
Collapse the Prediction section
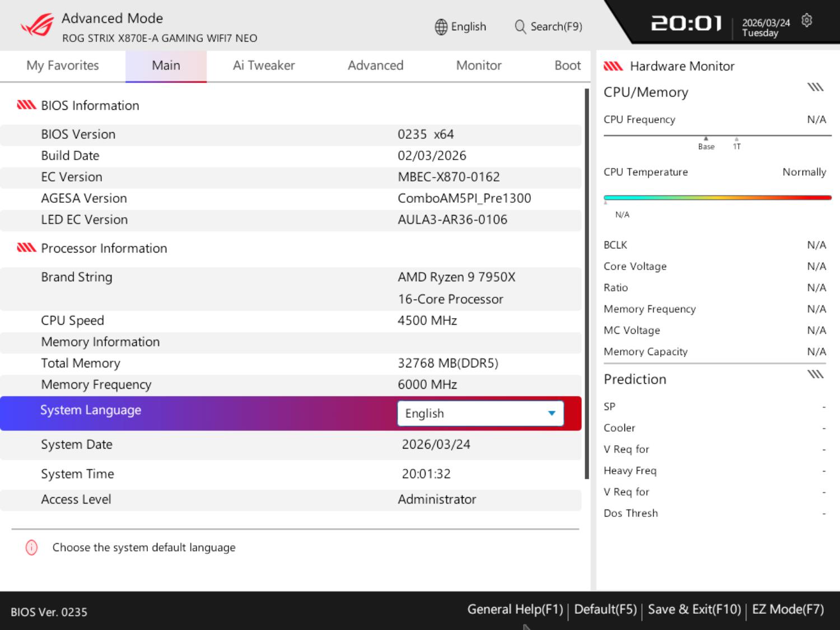click(815, 375)
